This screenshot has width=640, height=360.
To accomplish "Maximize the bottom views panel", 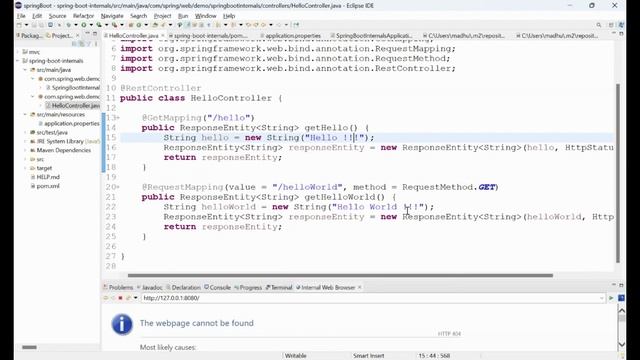I will (621, 285).
